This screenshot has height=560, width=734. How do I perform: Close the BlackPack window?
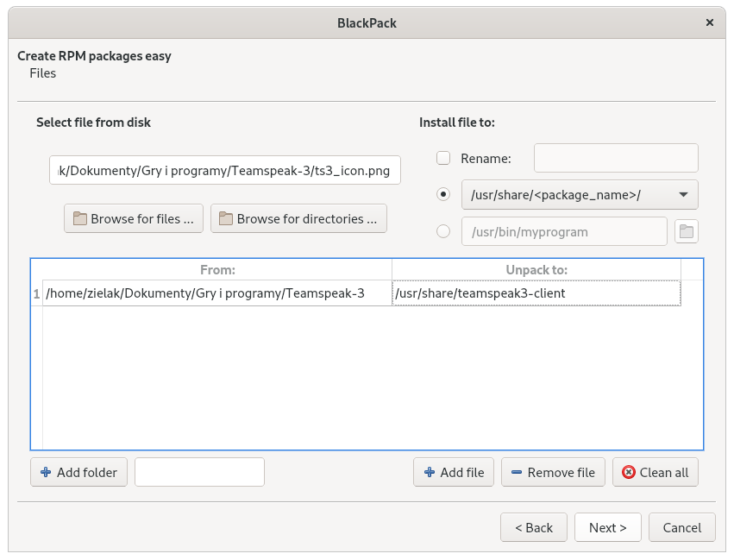pyautogui.click(x=710, y=22)
